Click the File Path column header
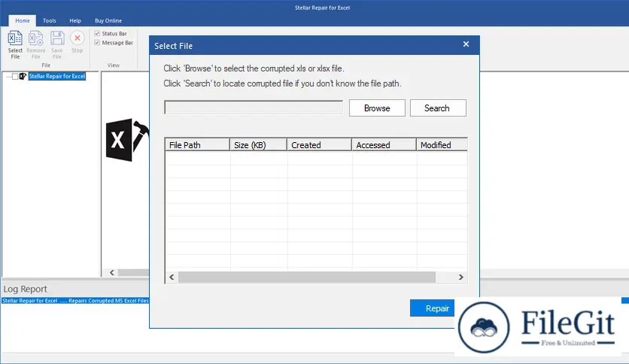The height and width of the screenshot is (364, 629). click(197, 144)
